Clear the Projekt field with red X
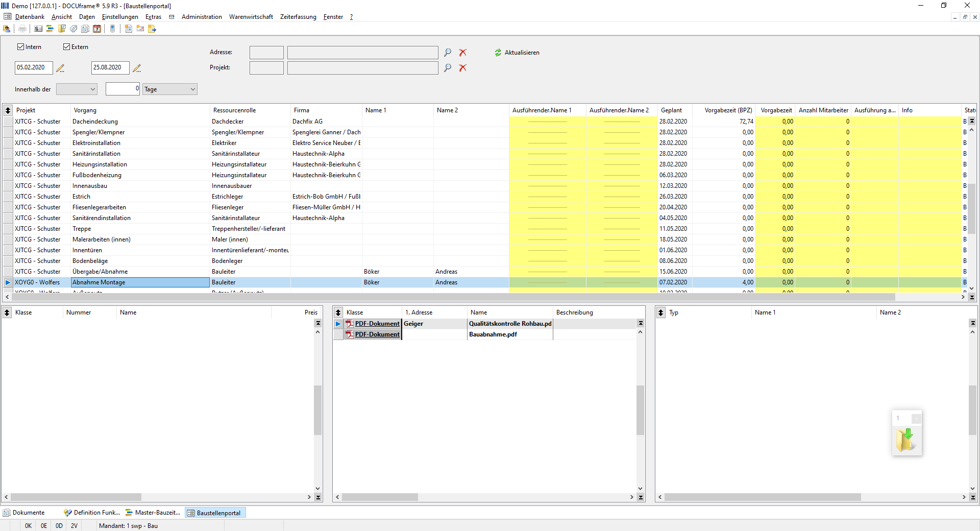Screen dimensions: 980x531 pyautogui.click(x=463, y=68)
